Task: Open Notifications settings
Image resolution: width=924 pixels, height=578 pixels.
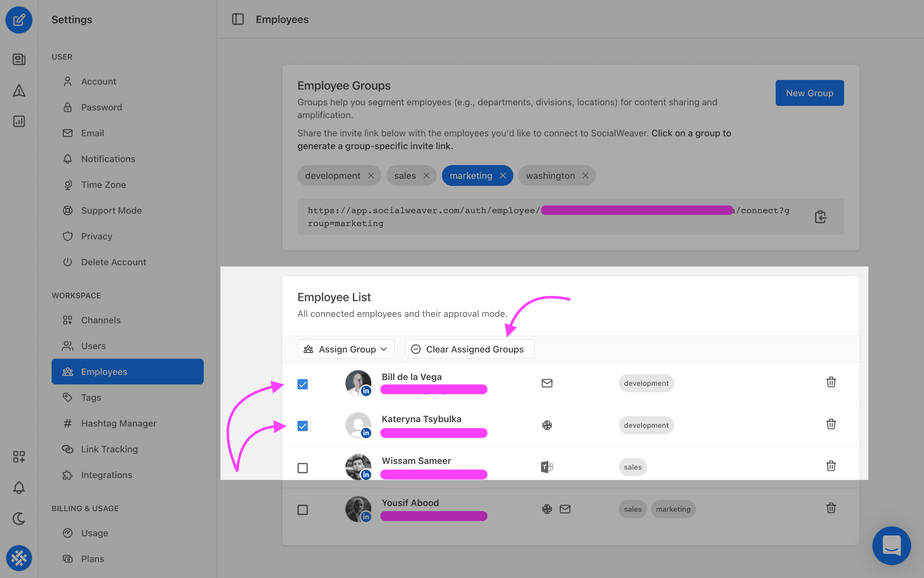Action: (x=128, y=159)
